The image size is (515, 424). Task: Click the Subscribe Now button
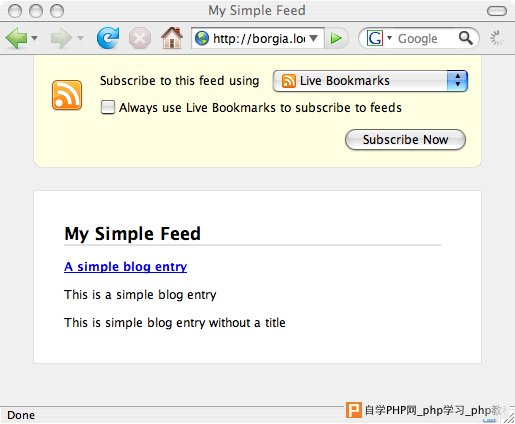coord(405,140)
